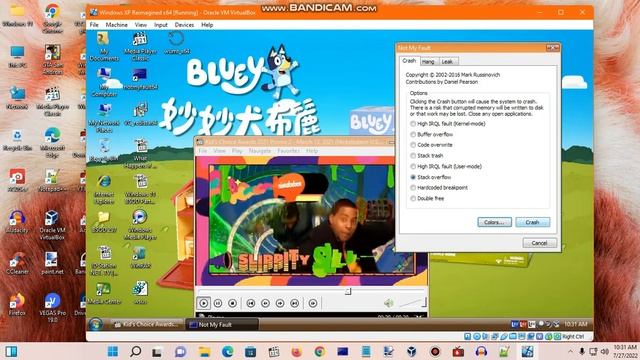Image resolution: width=640 pixels, height=360 pixels.
Task: Select Internet Explorer icon in VM desktop
Action: (x=104, y=190)
